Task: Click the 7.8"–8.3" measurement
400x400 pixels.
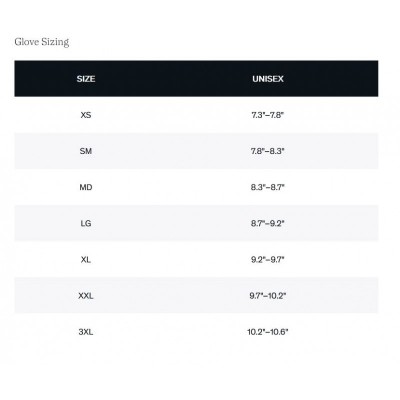Action: point(268,151)
